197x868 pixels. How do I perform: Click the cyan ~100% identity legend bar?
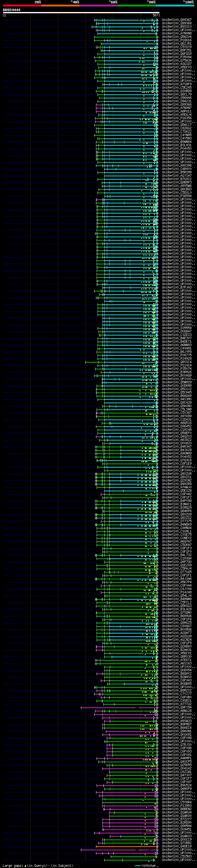pos(175,6)
